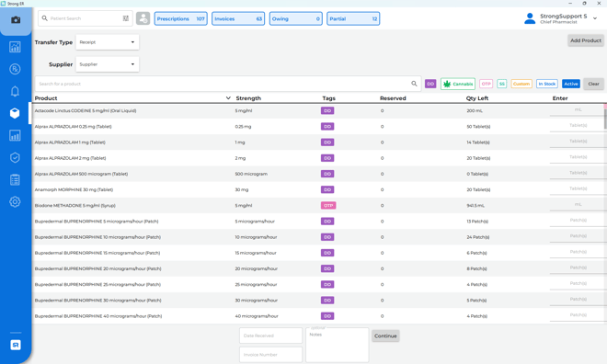
Task: Click the logo icon at sidebar bottom
Action: [16, 345]
